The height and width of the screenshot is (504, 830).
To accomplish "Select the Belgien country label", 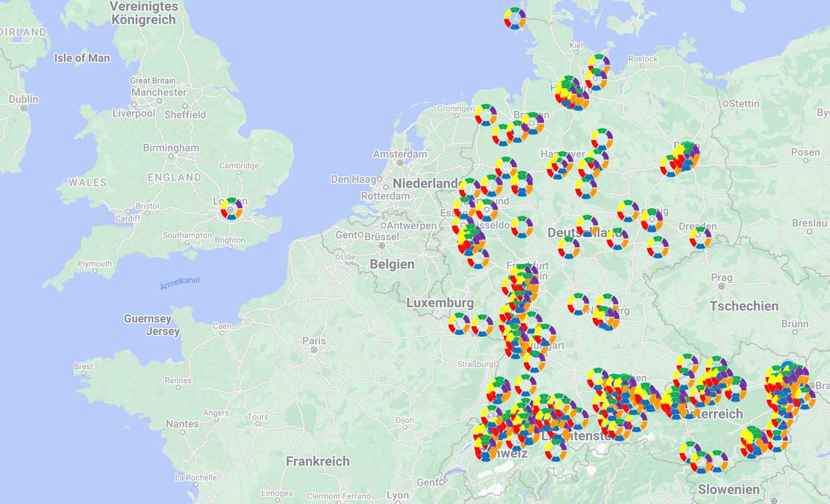I will pos(392,264).
